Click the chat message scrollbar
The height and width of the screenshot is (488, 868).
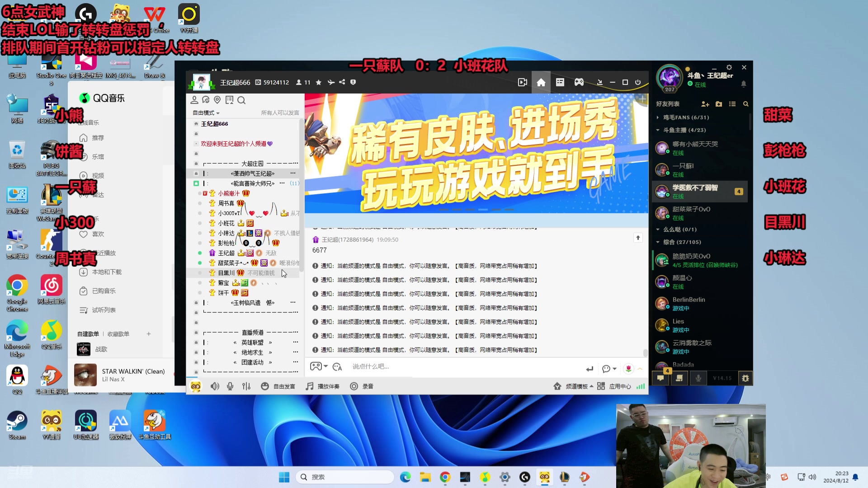[x=645, y=353]
